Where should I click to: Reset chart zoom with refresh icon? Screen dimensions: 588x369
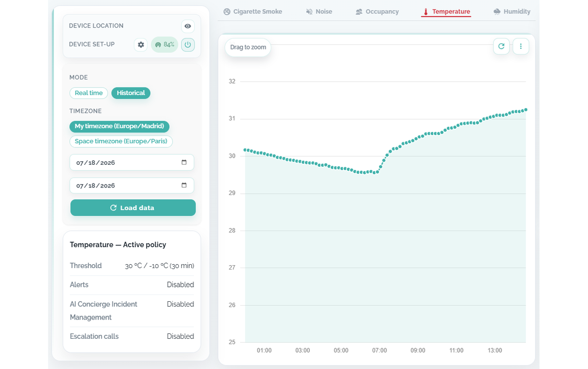502,47
